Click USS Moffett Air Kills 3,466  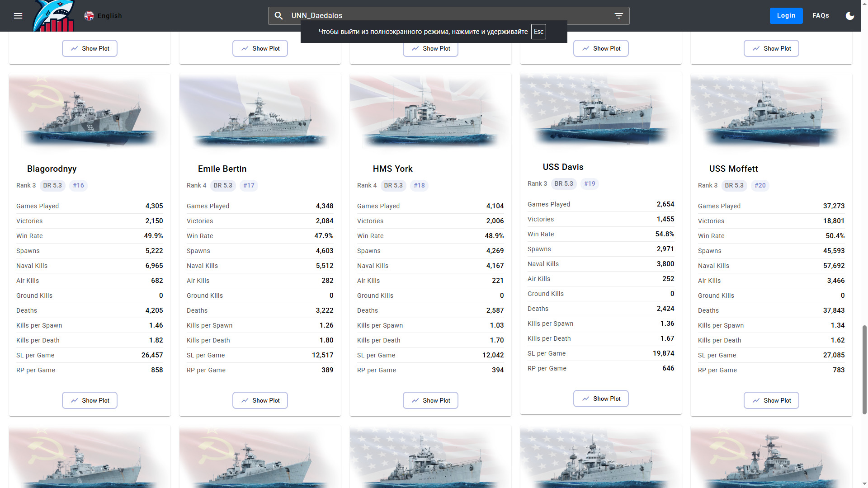click(x=836, y=281)
